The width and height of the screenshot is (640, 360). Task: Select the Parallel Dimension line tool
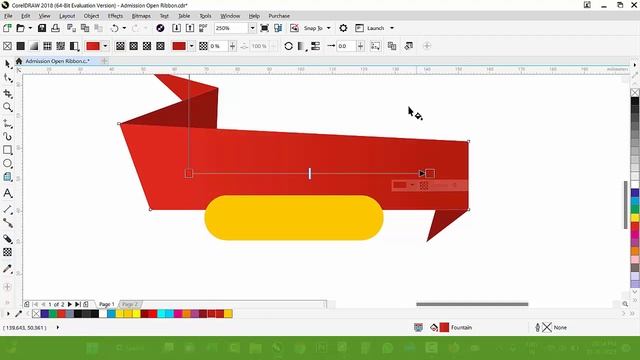[x=8, y=209]
